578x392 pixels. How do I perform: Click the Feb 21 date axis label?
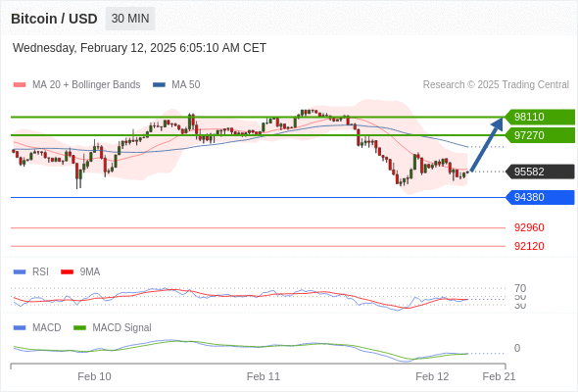tap(499, 376)
